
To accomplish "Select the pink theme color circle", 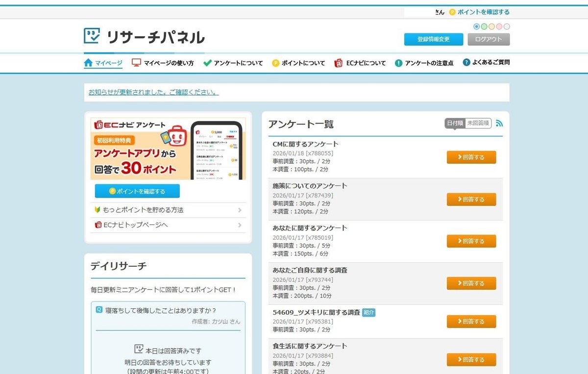I will click(499, 26).
